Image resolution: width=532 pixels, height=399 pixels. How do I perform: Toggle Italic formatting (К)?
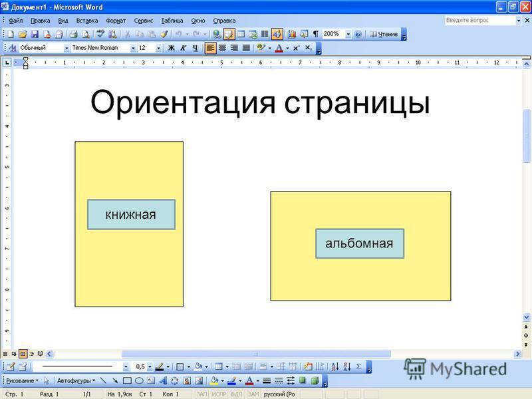point(183,48)
